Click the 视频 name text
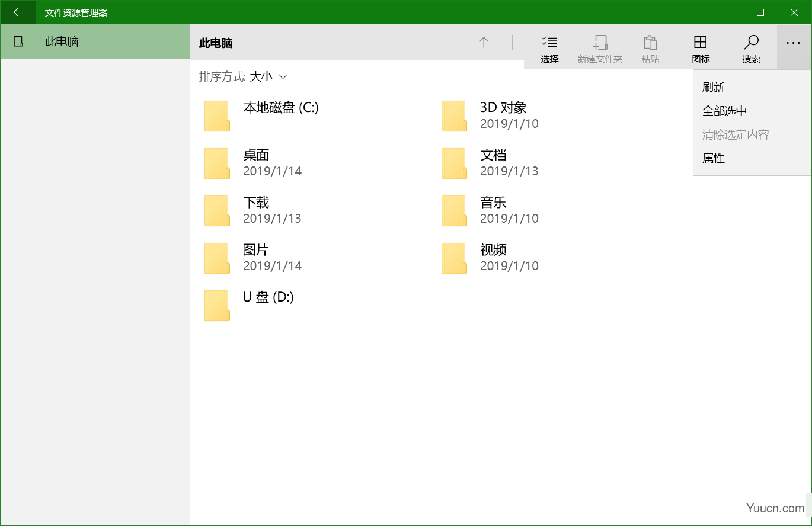812x526 pixels. pos(493,250)
